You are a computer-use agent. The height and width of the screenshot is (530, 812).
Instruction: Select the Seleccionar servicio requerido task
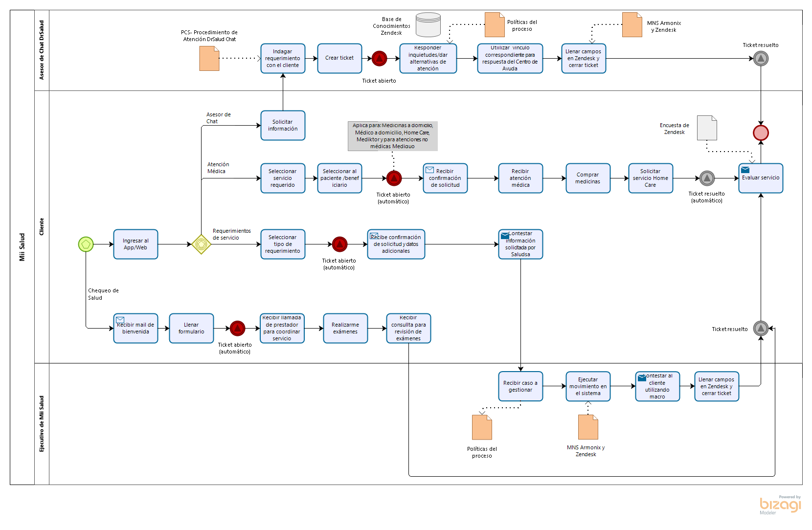pos(283,178)
